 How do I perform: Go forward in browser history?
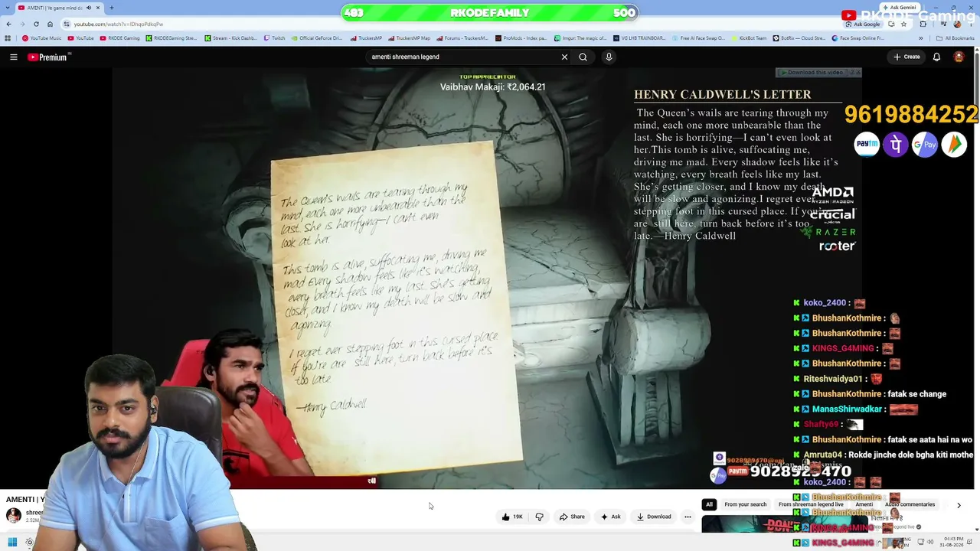tap(21, 24)
